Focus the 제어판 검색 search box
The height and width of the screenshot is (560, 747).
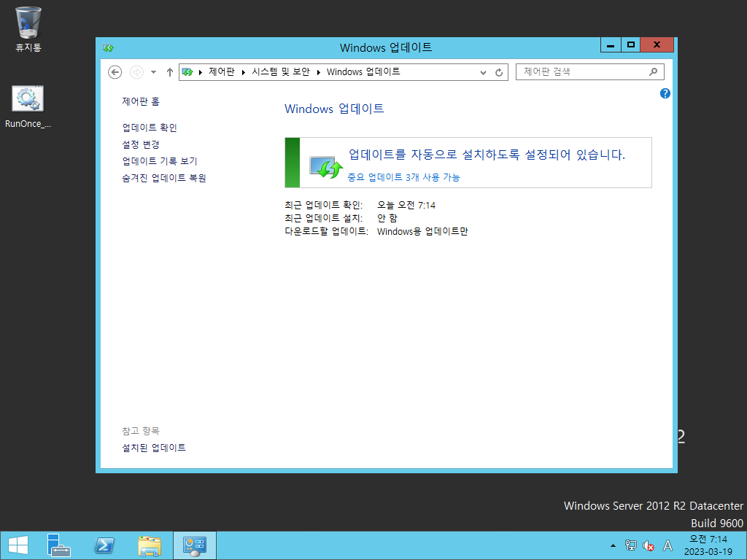(x=589, y=72)
